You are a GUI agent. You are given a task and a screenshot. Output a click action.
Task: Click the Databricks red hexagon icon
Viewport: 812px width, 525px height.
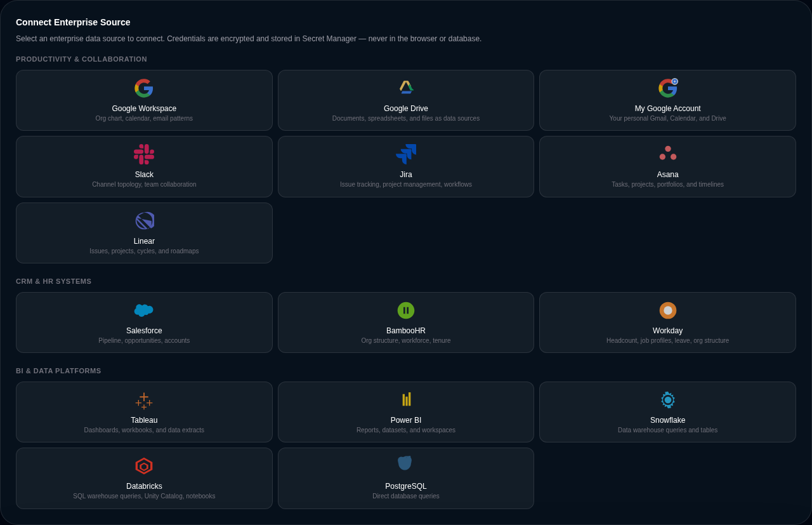[144, 466]
